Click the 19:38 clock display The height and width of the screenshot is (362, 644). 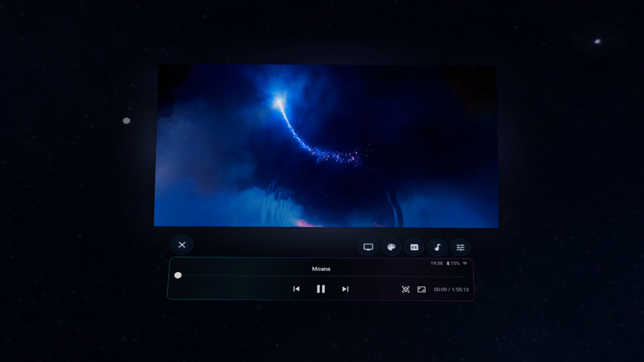pos(436,263)
